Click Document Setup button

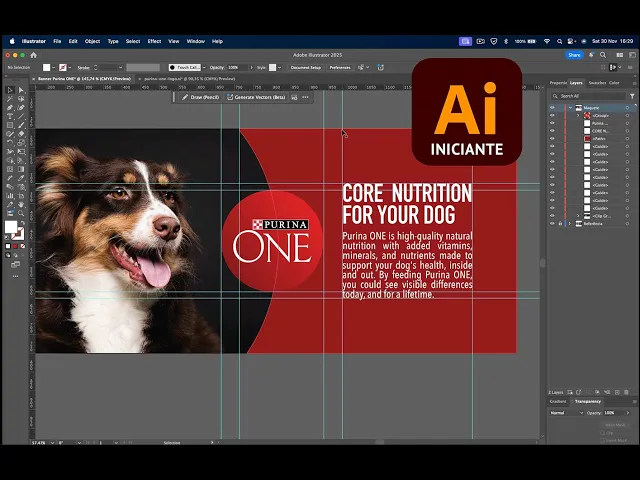click(306, 68)
